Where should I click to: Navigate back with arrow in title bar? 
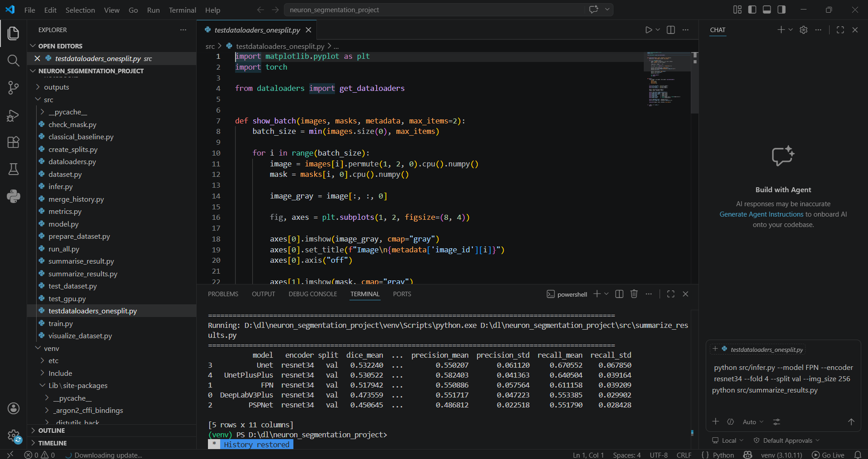(x=260, y=9)
